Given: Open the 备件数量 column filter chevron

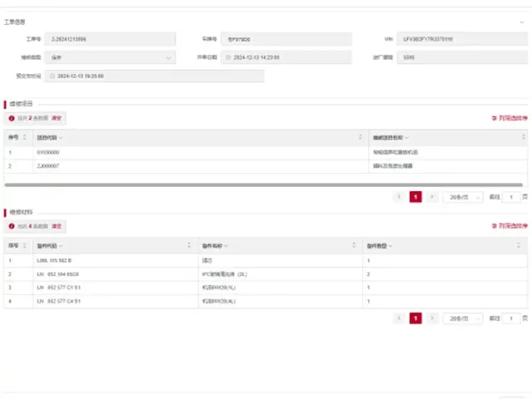Looking at the screenshot, I should (x=391, y=246).
